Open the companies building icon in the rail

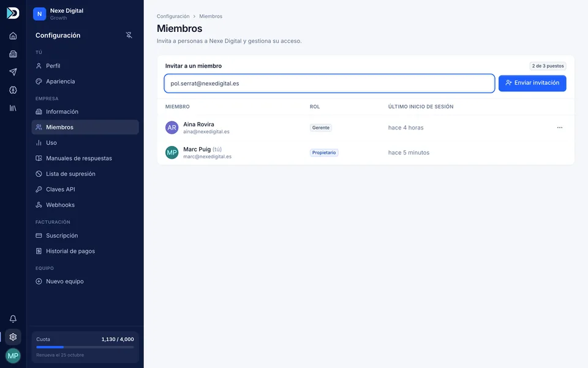click(x=13, y=54)
